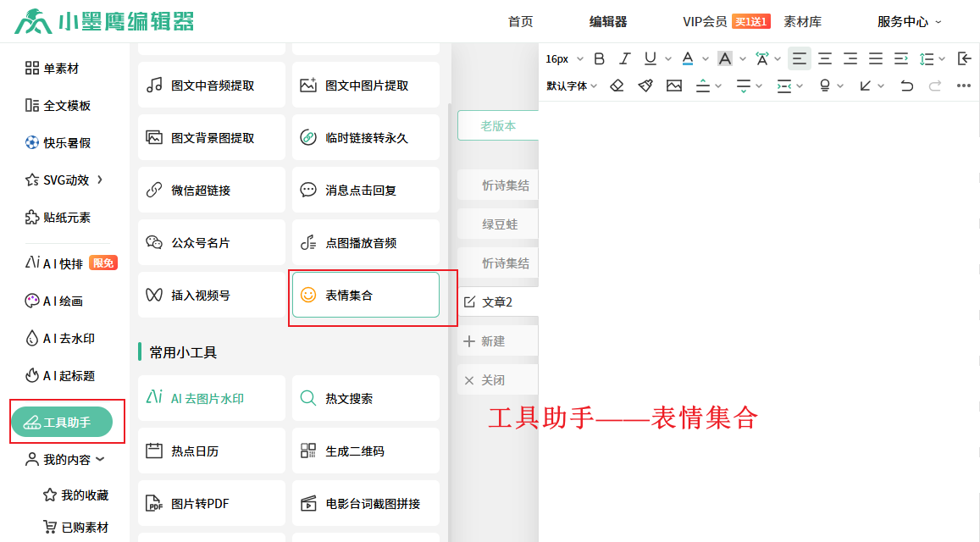This screenshot has height=542, width=980.
Task: Justify text on both sides
Action: point(876,58)
